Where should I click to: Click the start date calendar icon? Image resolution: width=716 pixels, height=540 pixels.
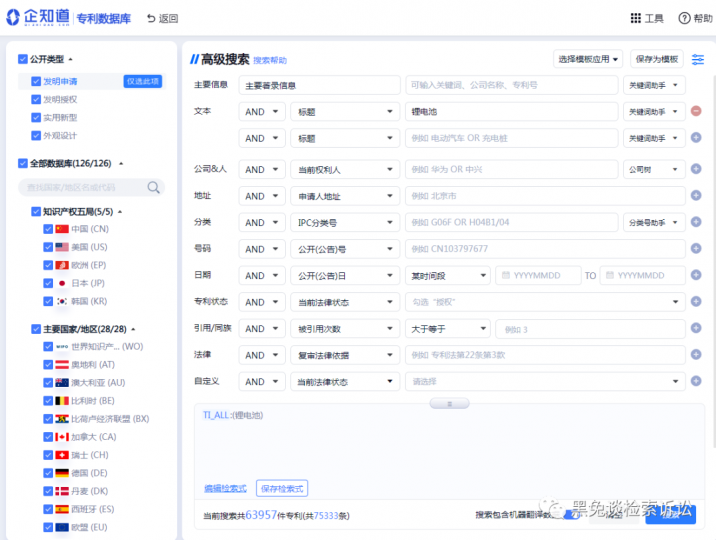click(x=505, y=275)
